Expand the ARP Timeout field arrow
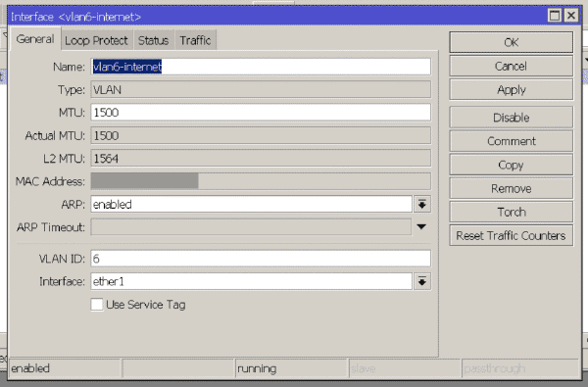The height and width of the screenshot is (387, 588). pyautogui.click(x=421, y=227)
